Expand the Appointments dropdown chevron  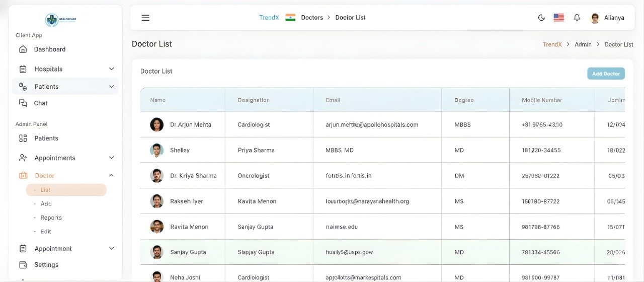[111, 158]
